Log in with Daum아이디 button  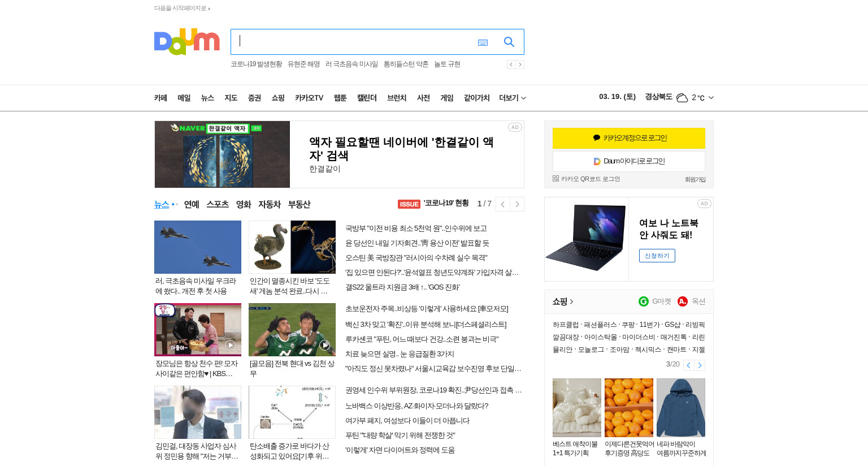(629, 161)
